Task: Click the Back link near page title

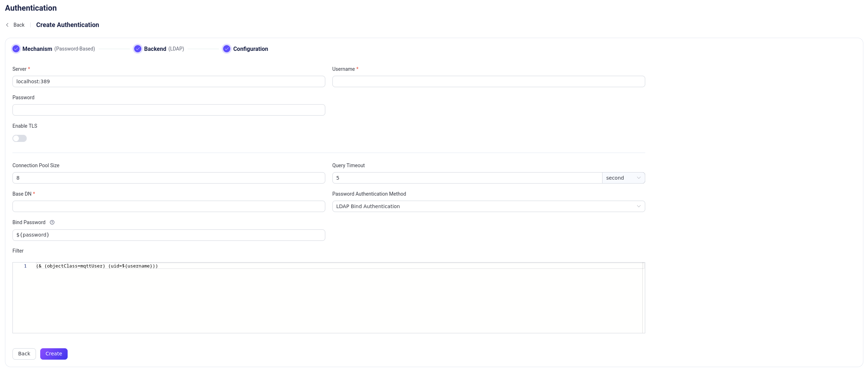Action: pos(19,25)
